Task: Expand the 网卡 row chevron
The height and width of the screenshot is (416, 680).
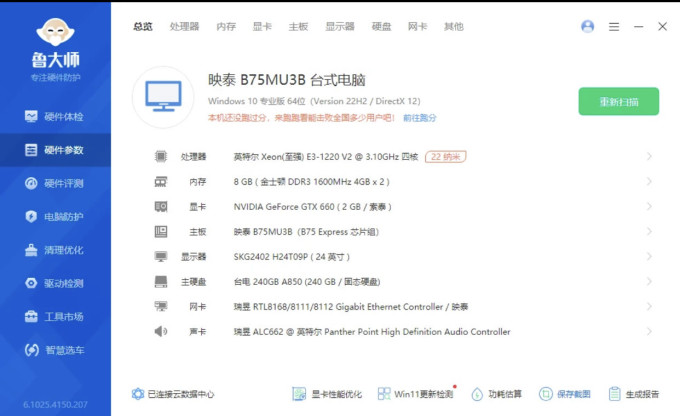Action: [649, 306]
